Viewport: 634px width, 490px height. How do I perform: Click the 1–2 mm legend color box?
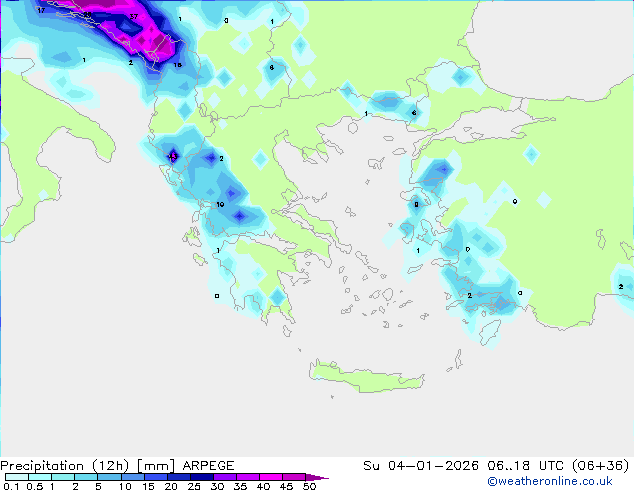pos(63,477)
